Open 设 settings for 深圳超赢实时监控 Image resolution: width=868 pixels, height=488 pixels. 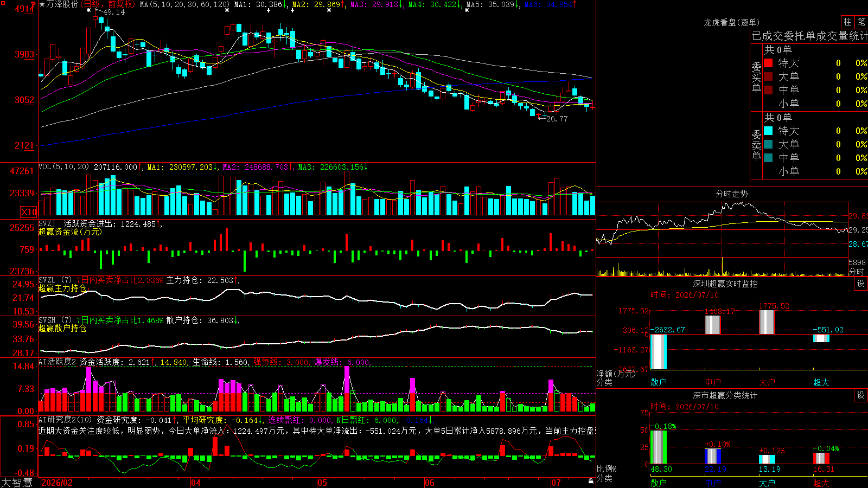(x=861, y=284)
